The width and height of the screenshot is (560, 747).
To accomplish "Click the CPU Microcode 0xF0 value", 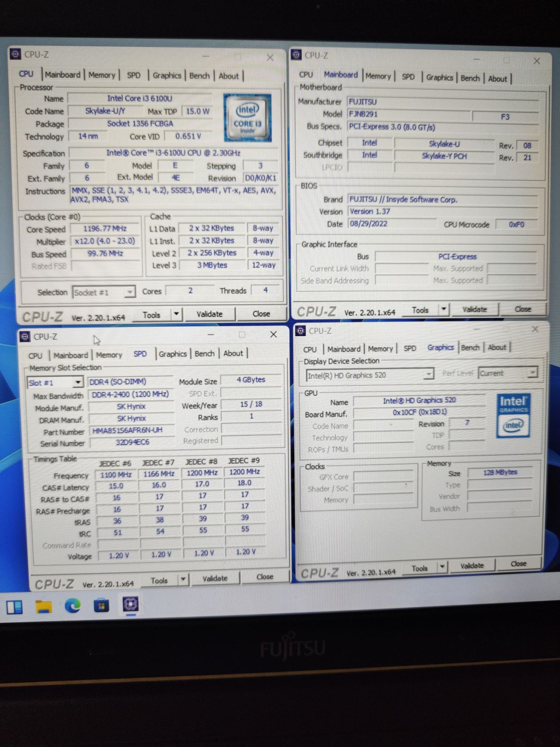I will (x=516, y=225).
